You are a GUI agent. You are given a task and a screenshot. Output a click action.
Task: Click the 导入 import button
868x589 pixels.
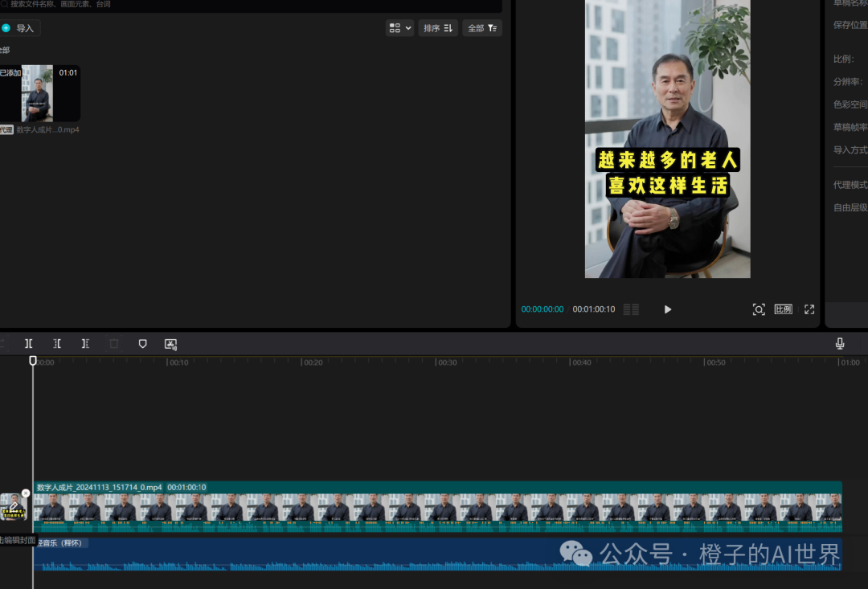point(19,28)
